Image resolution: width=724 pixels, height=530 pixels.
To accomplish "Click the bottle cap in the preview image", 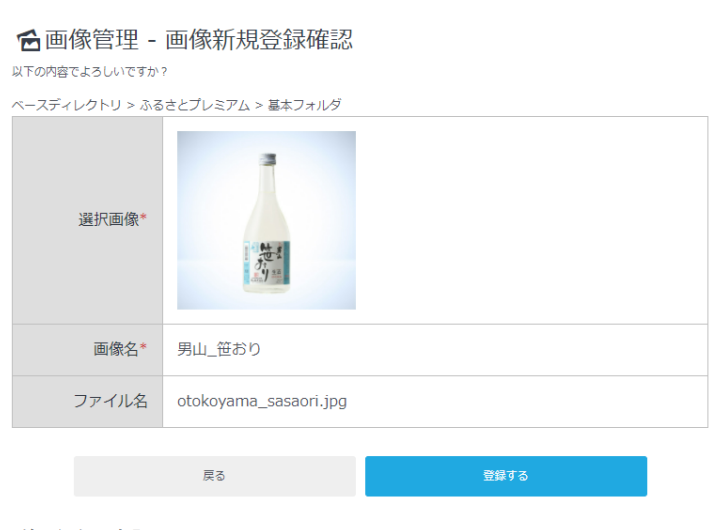I will (267, 159).
